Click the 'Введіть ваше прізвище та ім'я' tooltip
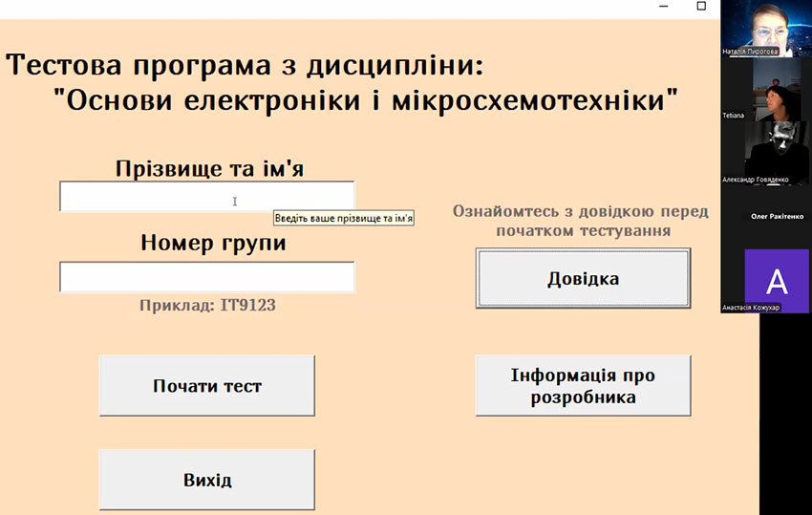Image resolution: width=812 pixels, height=515 pixels. [344, 219]
